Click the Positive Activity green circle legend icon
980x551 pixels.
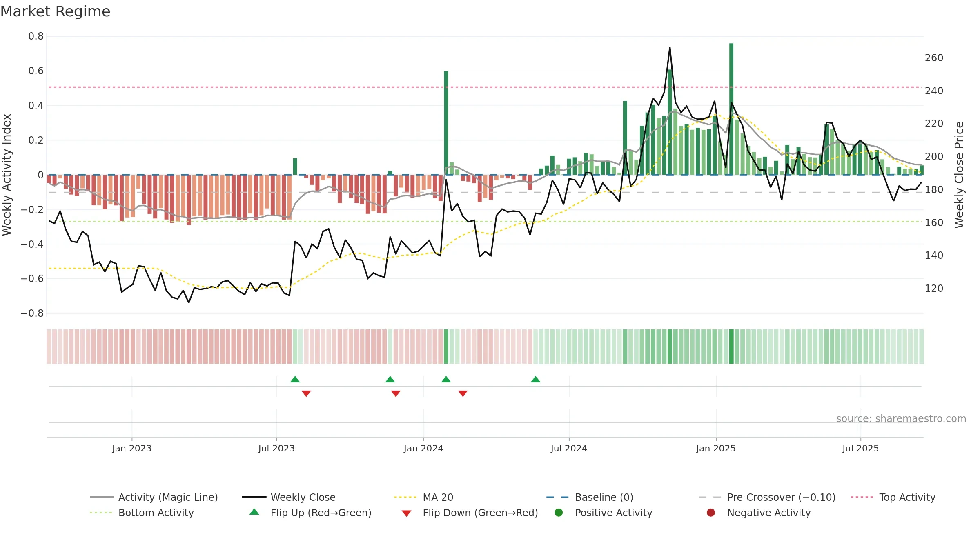click(559, 513)
